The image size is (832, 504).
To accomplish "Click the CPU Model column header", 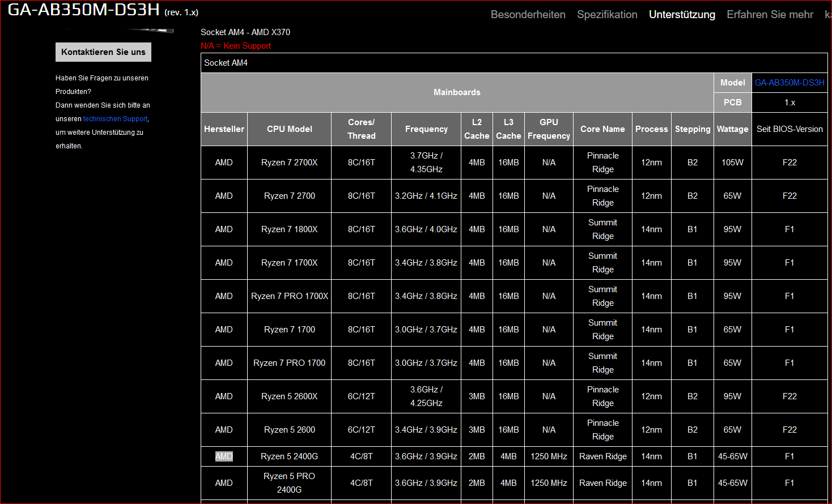I will [289, 129].
